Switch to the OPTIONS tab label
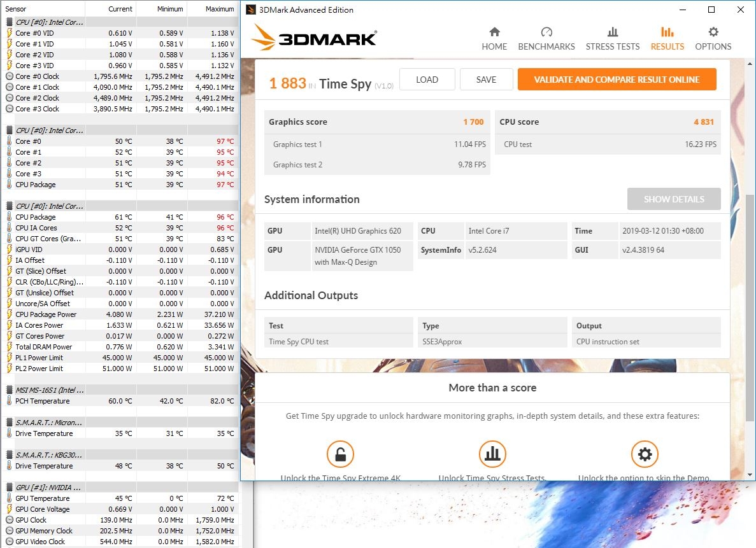Image resolution: width=756 pixels, height=548 pixels. [713, 46]
